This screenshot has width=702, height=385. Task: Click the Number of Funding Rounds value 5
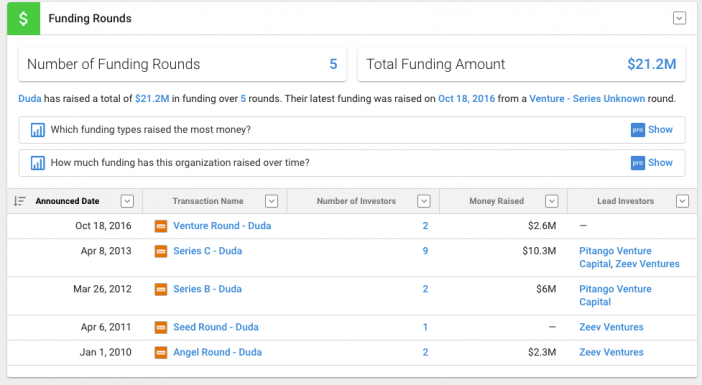click(x=333, y=64)
